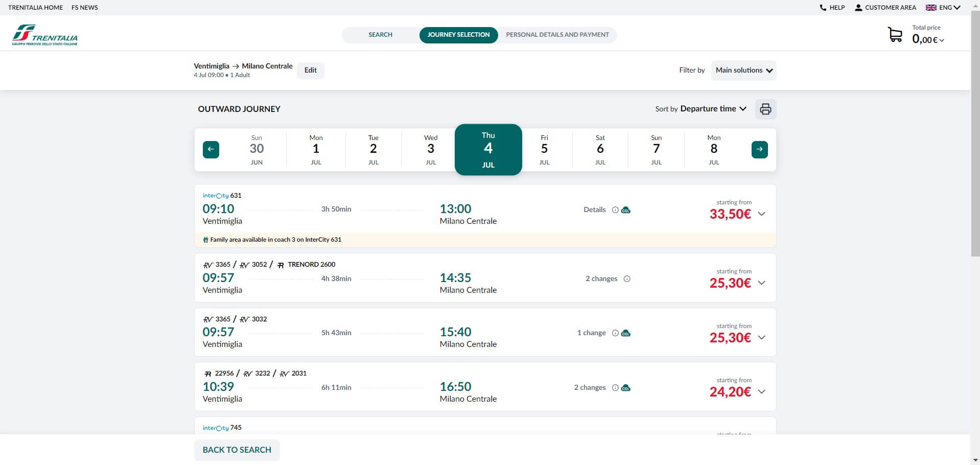Select Monday 8 July date
Screen dimensions: 980x465
pyautogui.click(x=714, y=150)
